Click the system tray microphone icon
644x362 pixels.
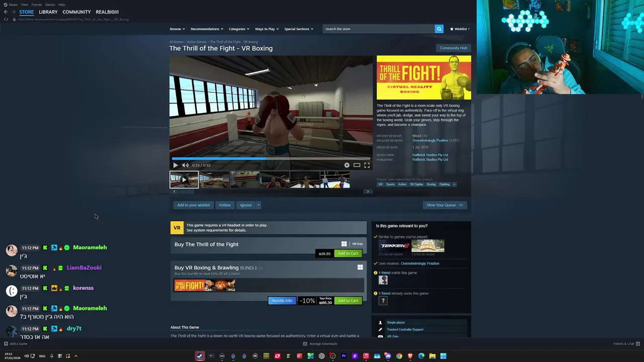51,356
